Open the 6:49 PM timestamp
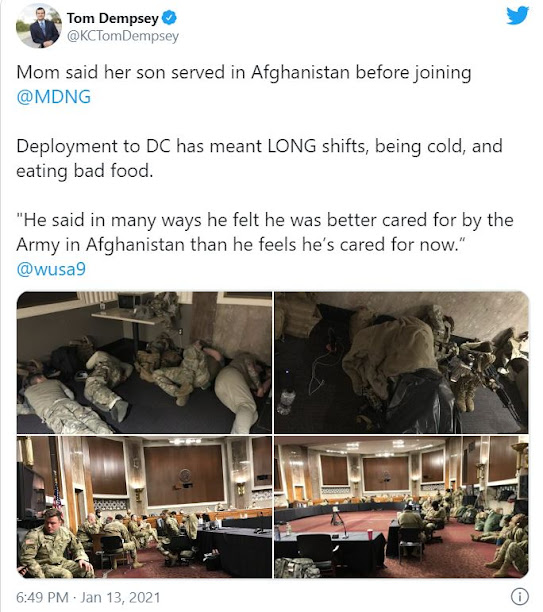 coord(43,598)
